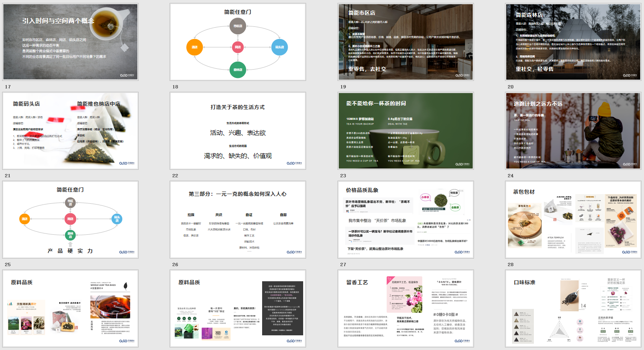Select the 茶包包材 slide thumbnail

573,220
